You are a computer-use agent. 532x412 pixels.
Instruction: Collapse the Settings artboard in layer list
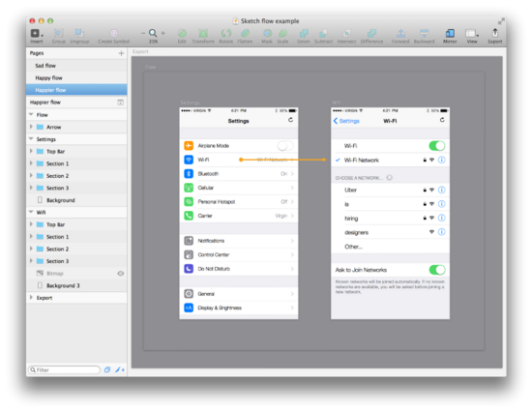31,139
